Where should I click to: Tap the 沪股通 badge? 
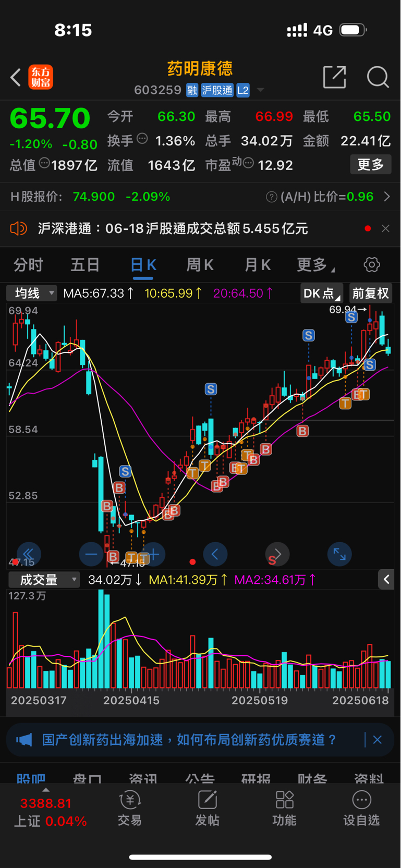point(217,90)
